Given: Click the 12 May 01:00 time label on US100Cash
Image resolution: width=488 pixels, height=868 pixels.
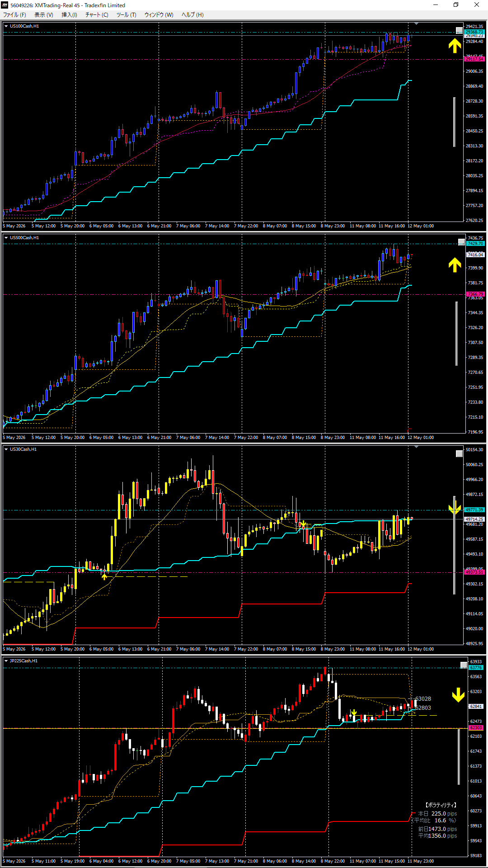Looking at the screenshot, I should point(420,226).
